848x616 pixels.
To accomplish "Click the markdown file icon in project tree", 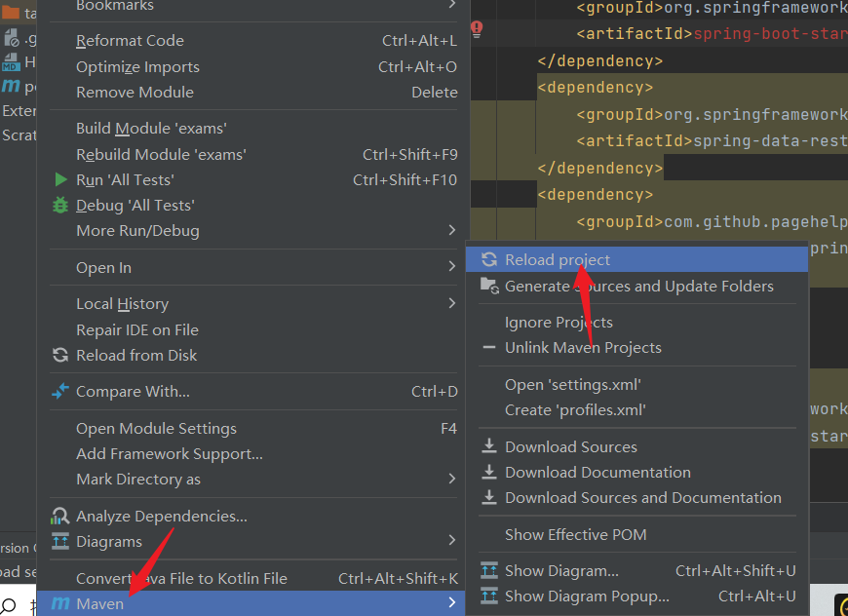I will 11,61.
